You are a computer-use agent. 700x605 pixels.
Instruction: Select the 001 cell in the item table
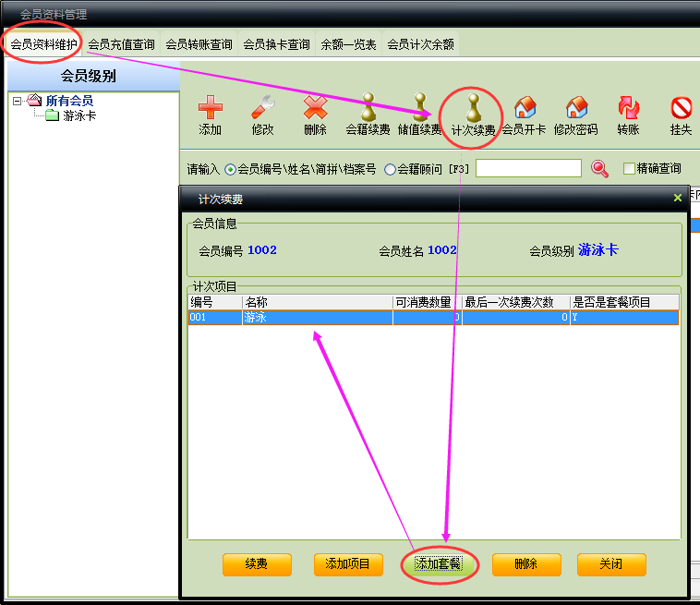(x=215, y=318)
